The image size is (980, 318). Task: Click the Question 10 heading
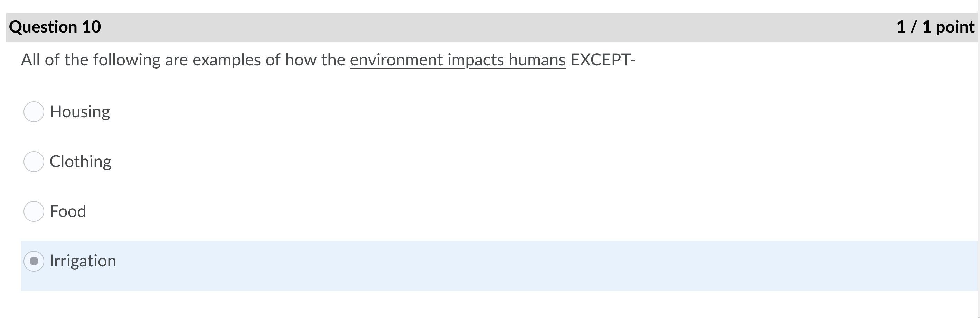tap(55, 27)
